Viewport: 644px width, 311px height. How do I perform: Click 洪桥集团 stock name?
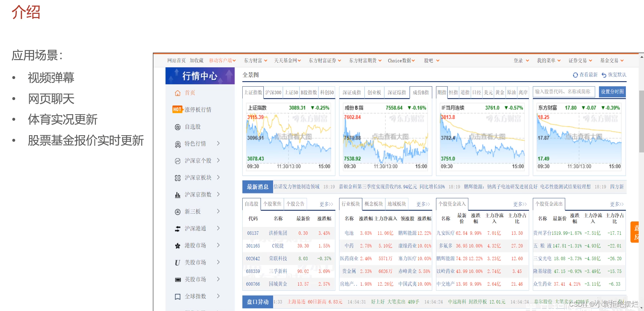[278, 233]
